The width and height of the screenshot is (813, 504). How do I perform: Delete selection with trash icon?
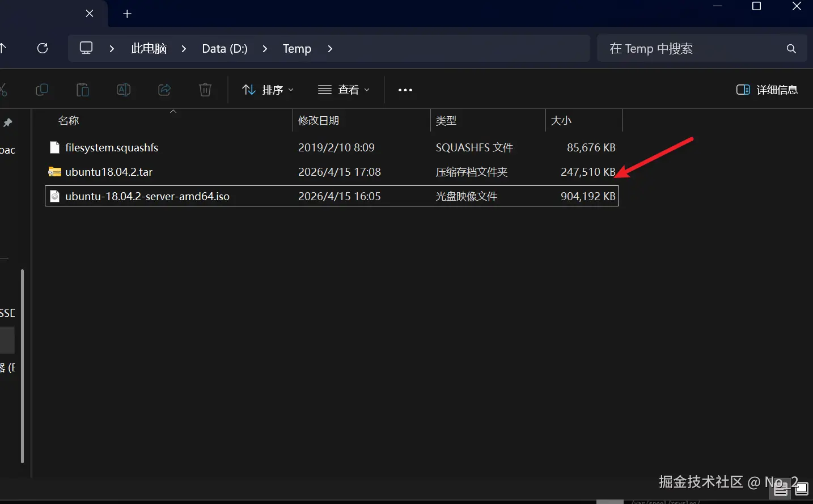[x=205, y=90]
